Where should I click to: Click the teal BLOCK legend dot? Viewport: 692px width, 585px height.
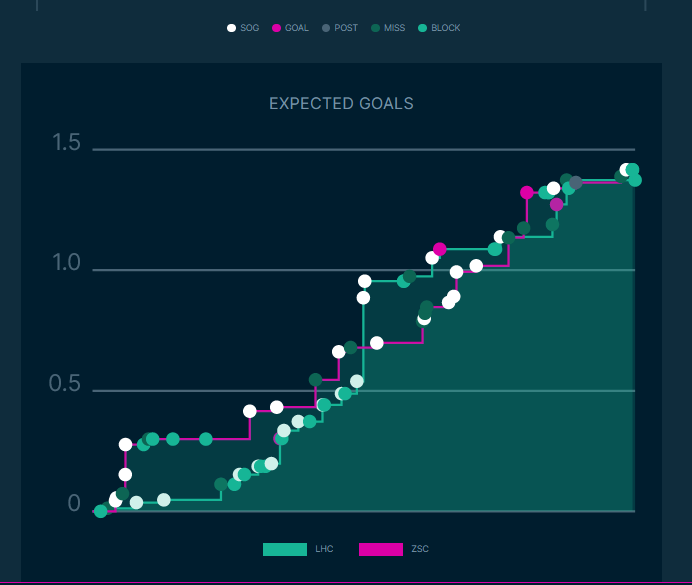(x=422, y=28)
